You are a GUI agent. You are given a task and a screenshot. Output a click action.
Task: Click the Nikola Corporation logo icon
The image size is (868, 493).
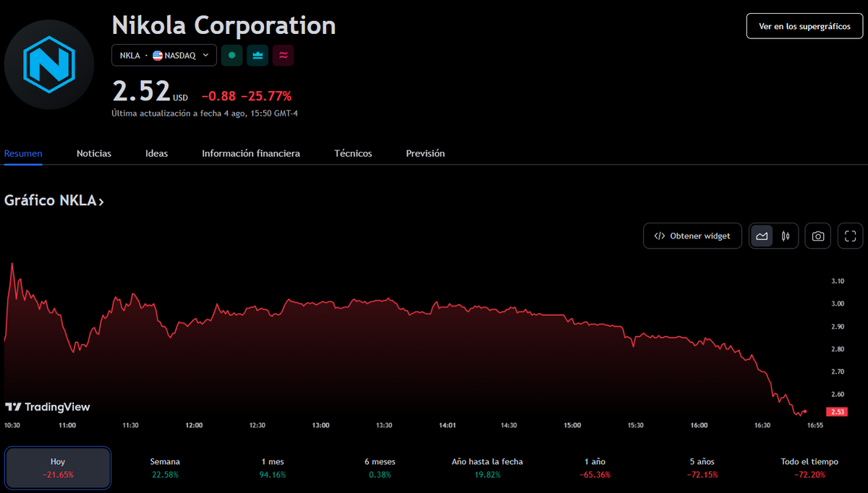click(48, 64)
